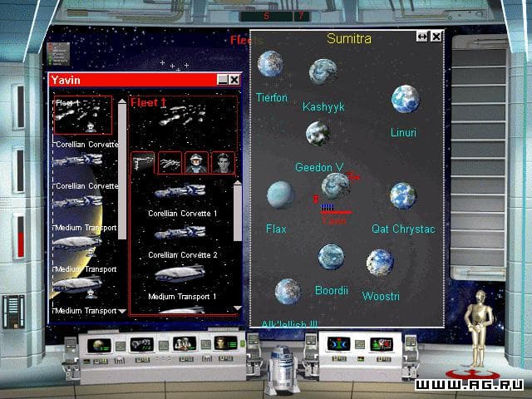
Task: Click the Qat Chrystac planet globe
Action: coord(403,196)
